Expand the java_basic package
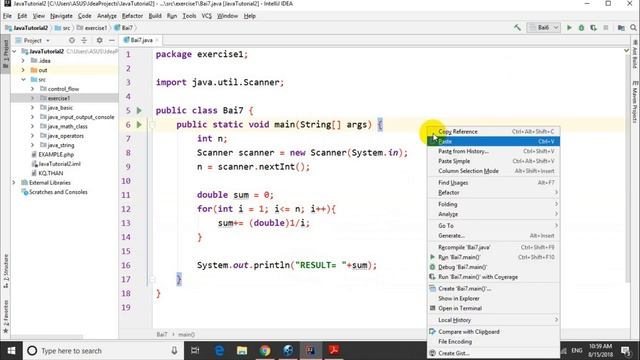Viewport: 640px width, 360px height. (32, 108)
